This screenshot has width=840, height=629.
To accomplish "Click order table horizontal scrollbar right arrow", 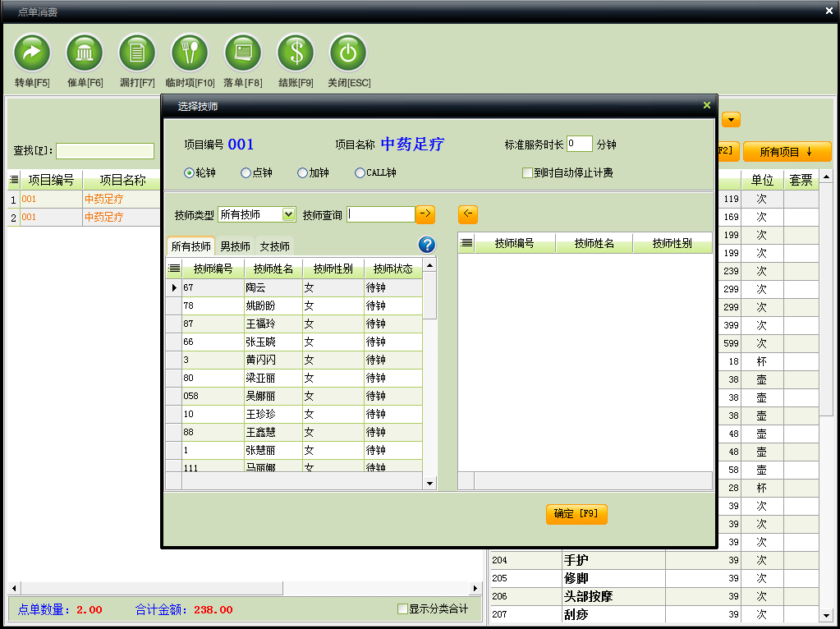I will [475, 588].
